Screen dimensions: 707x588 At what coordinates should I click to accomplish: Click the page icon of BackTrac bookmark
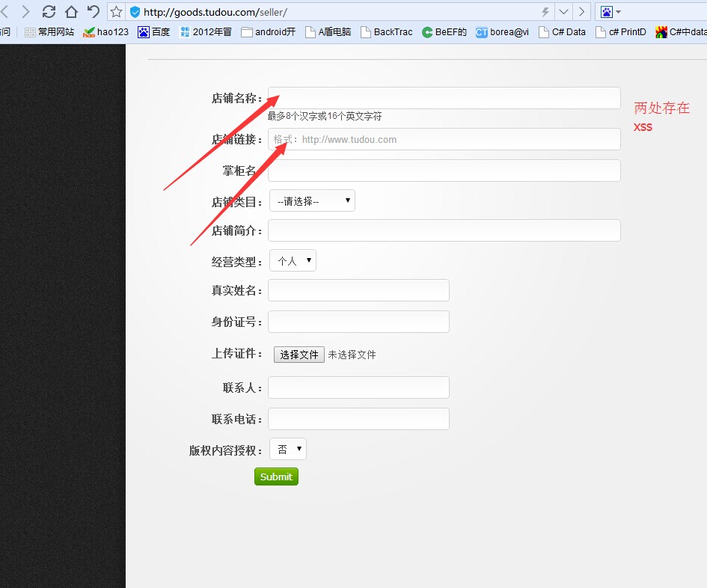pyautogui.click(x=366, y=32)
